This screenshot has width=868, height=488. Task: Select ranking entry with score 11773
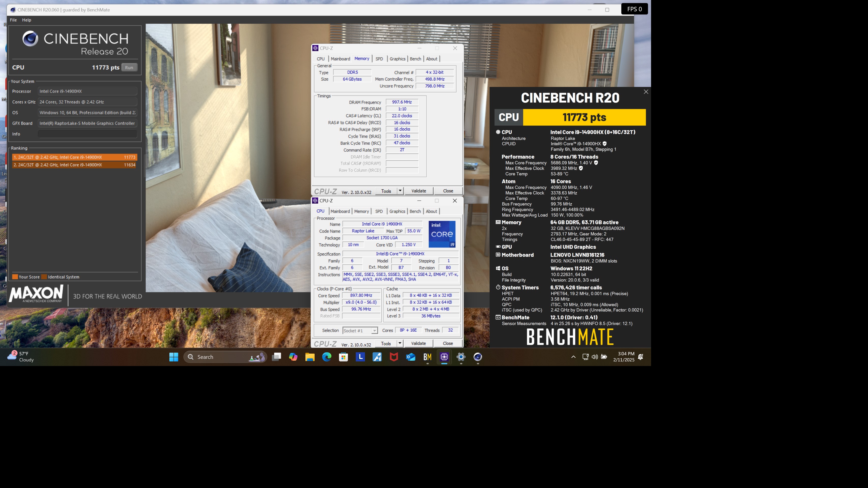[x=75, y=157]
